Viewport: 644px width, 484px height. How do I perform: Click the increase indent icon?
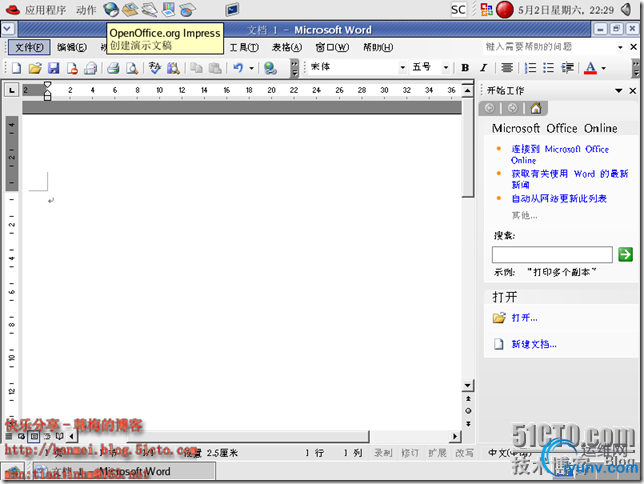click(567, 68)
